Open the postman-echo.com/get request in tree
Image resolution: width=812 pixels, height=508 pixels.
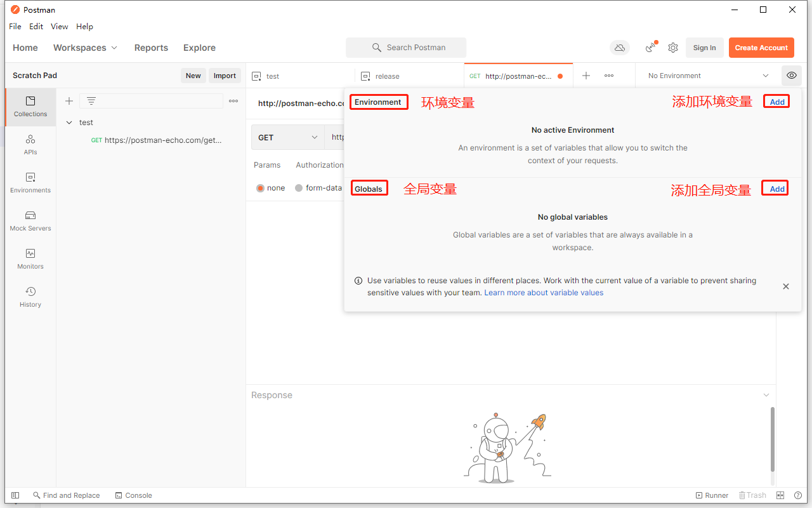(x=157, y=140)
